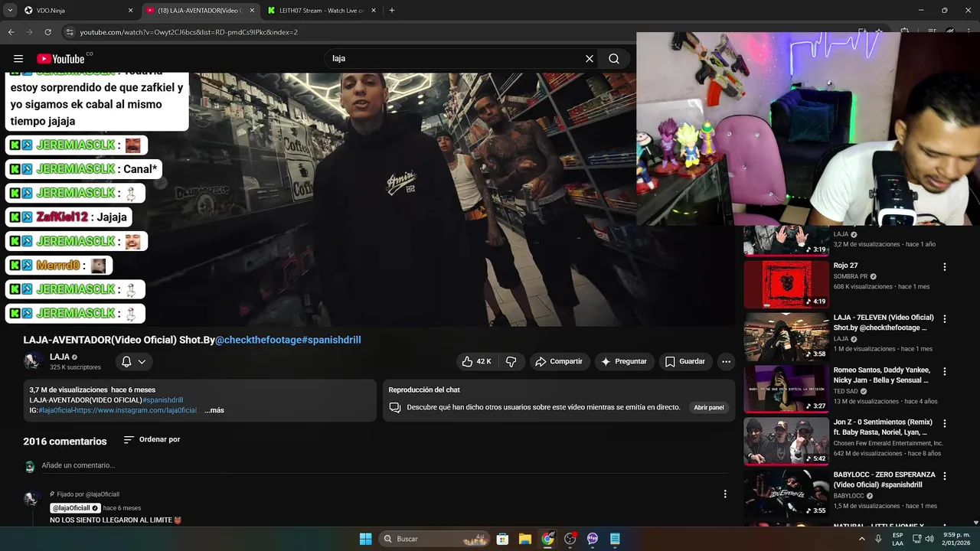Open a new browser tab
Screen dimensions: 980x551
coord(391,11)
